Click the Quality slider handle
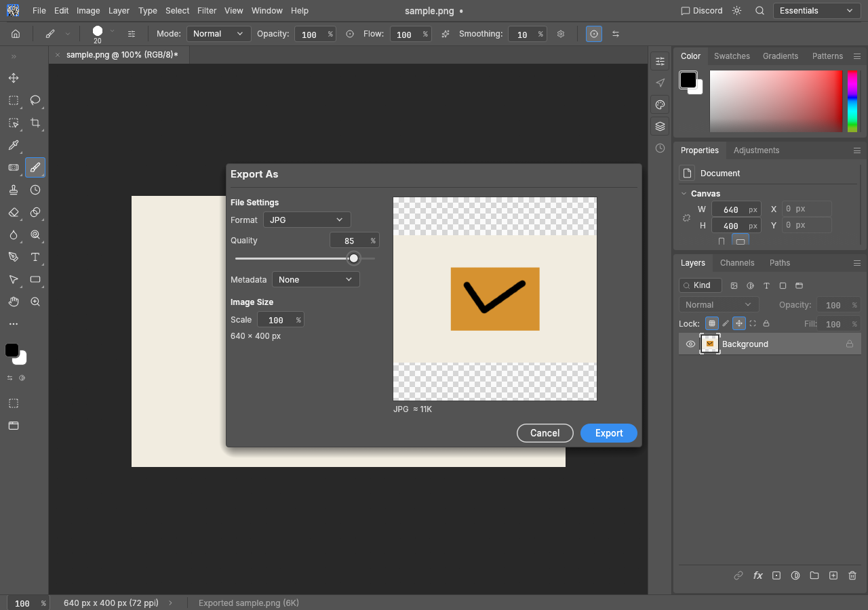 354,258
